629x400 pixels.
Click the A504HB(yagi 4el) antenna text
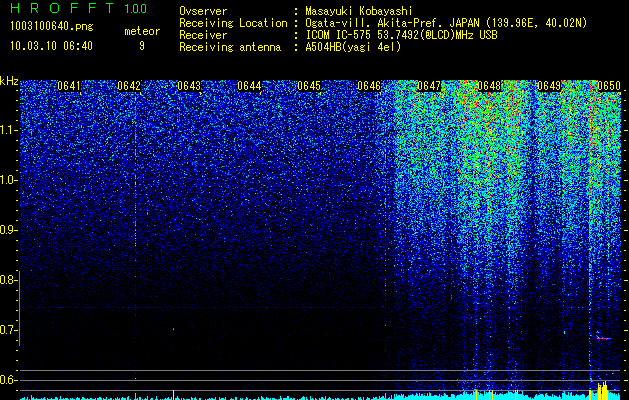coord(353,47)
